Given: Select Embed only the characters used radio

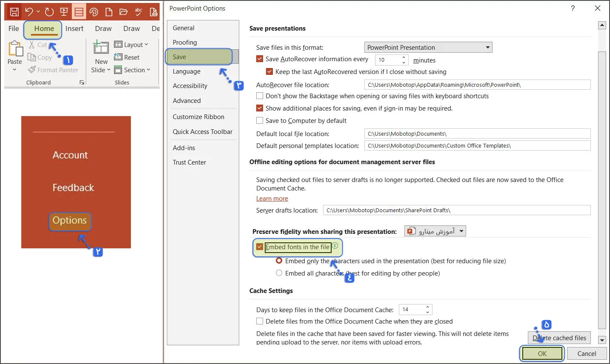Looking at the screenshot, I should coord(279,261).
